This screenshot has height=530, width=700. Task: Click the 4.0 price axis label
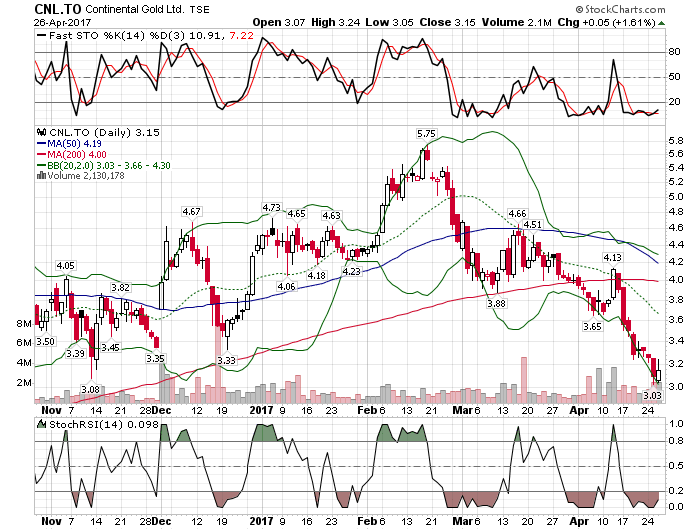pyautogui.click(x=676, y=280)
